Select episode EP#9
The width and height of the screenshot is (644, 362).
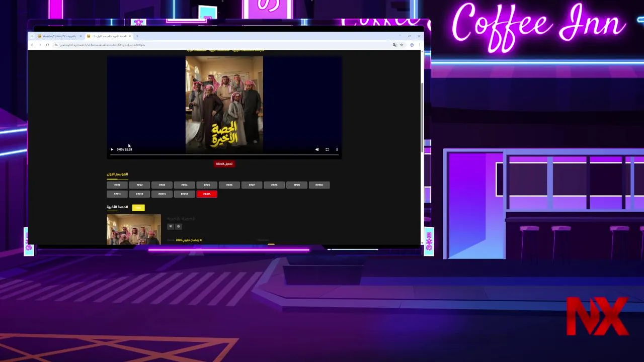pos(297,185)
